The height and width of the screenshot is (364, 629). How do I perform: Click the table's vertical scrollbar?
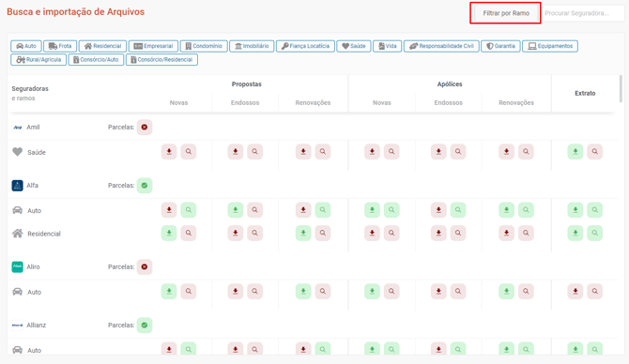621,89
